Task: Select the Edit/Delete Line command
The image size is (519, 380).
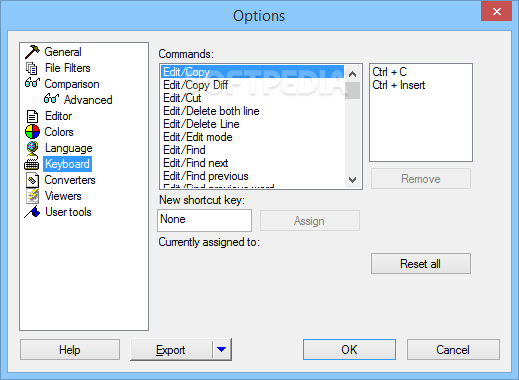Action: coord(252,124)
